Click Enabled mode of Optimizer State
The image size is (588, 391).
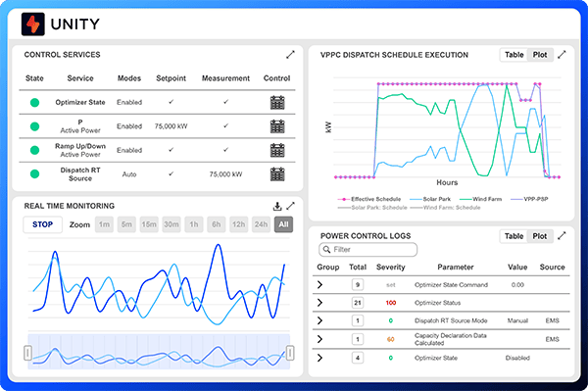click(x=129, y=102)
